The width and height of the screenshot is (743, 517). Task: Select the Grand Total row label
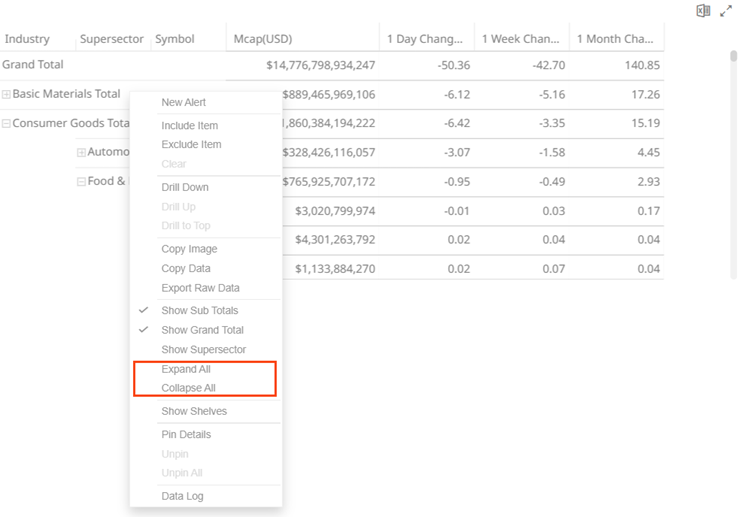pos(33,65)
